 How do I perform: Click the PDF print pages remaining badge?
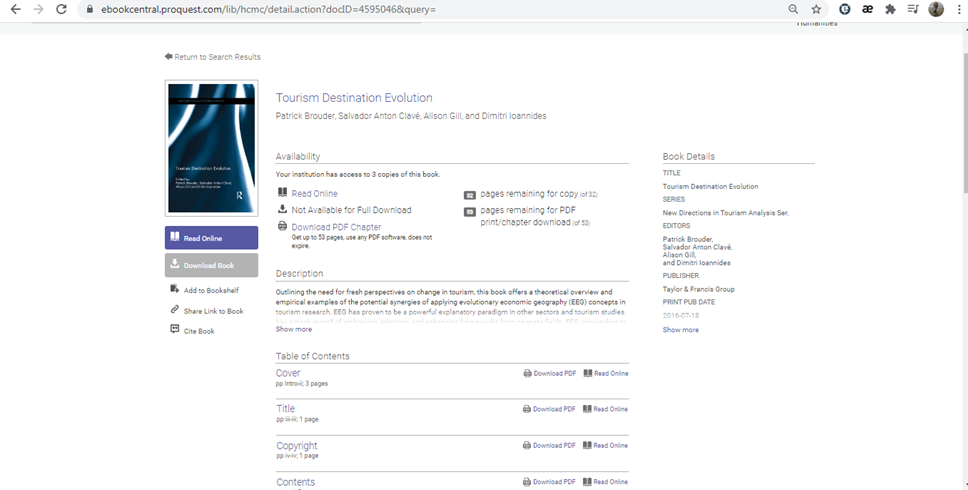tap(470, 212)
